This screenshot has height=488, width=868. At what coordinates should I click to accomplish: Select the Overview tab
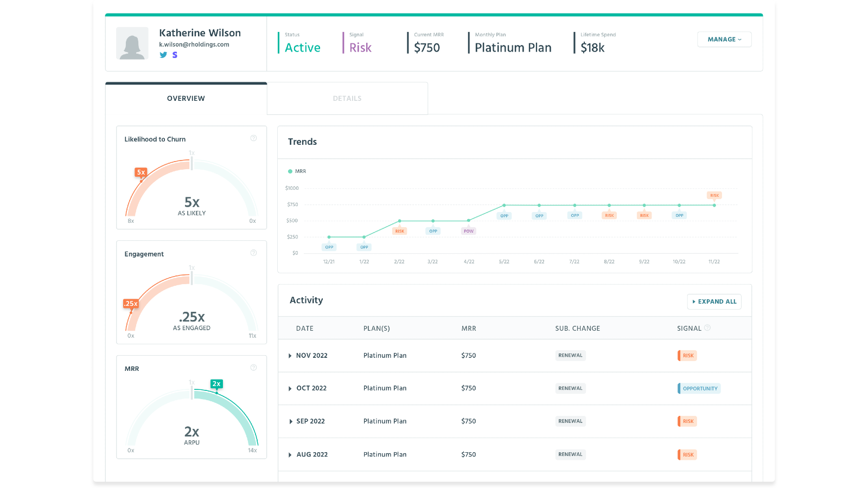[x=186, y=99]
